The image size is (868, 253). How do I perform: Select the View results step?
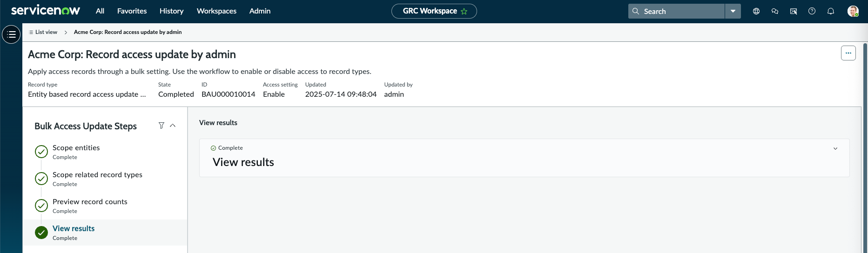(x=105, y=233)
